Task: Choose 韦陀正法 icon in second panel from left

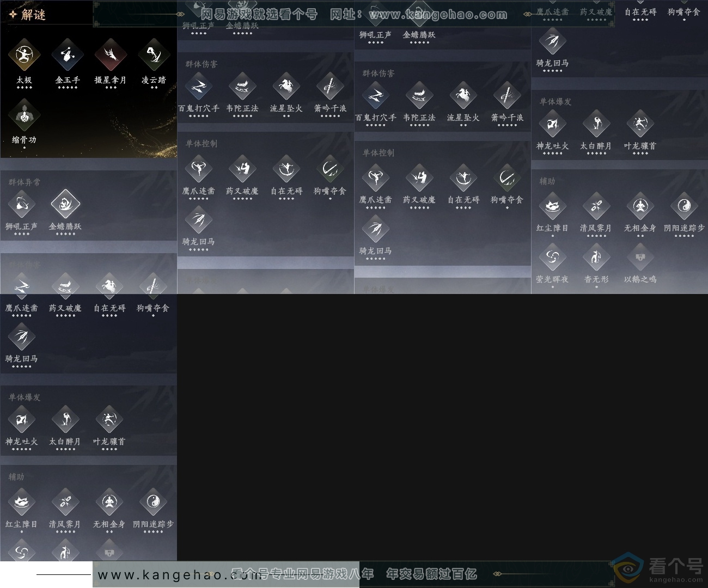Action: [x=242, y=86]
